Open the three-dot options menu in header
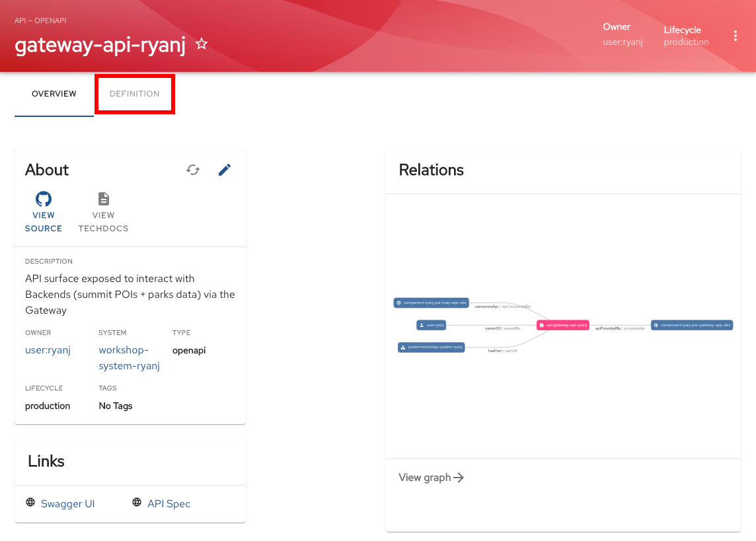756x541 pixels. (736, 36)
